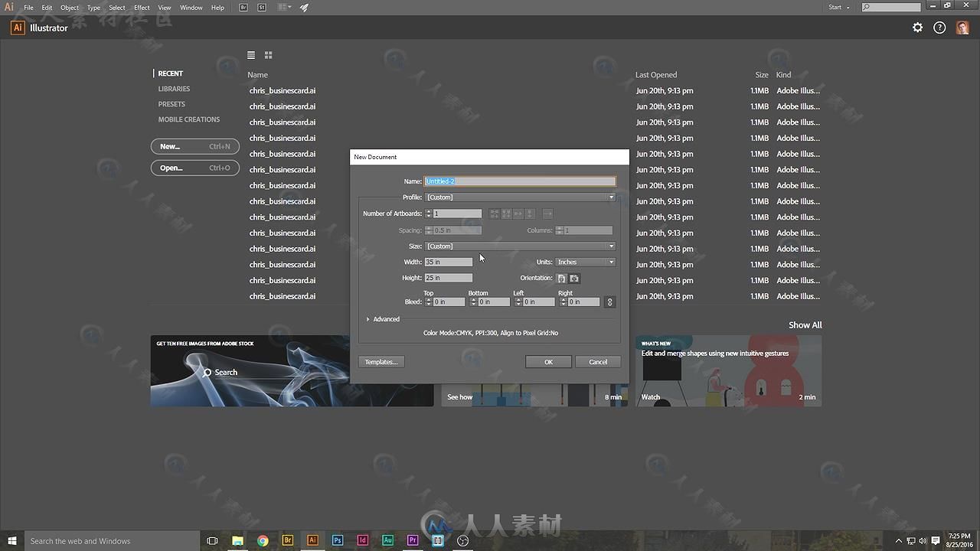Open the Help menu
Screen dimensions: 980x551
click(x=217, y=8)
